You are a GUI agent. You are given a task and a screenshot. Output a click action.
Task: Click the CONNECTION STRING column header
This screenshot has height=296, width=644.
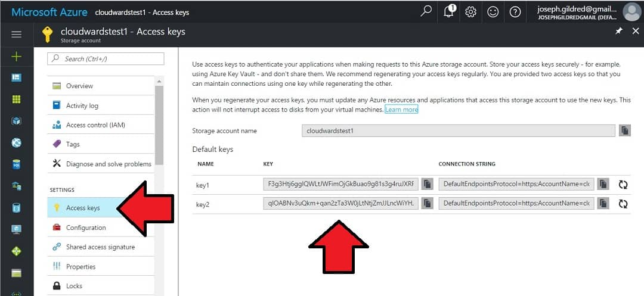466,164
